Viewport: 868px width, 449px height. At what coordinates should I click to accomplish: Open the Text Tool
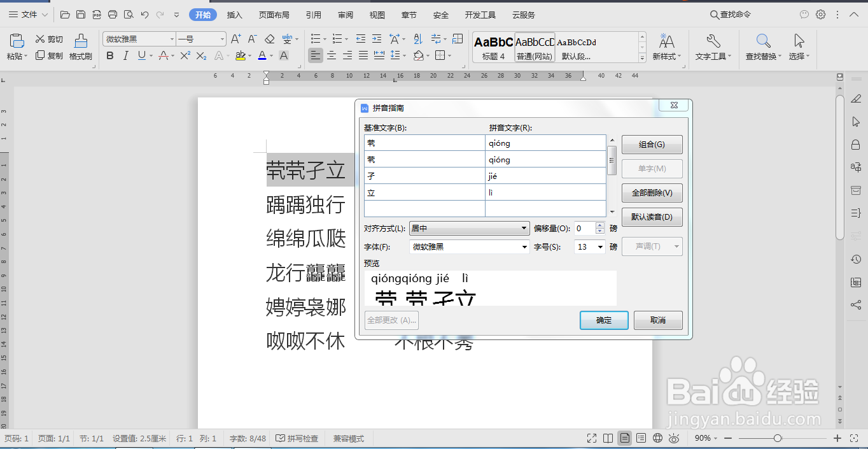point(713,47)
